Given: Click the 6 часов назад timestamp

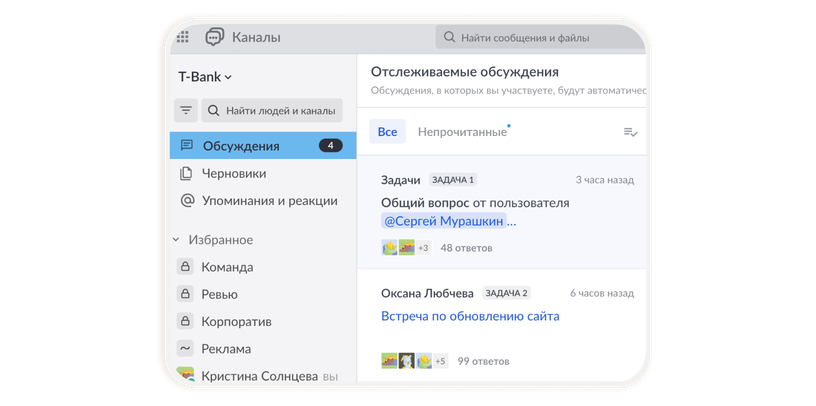Looking at the screenshot, I should pyautogui.click(x=602, y=294).
